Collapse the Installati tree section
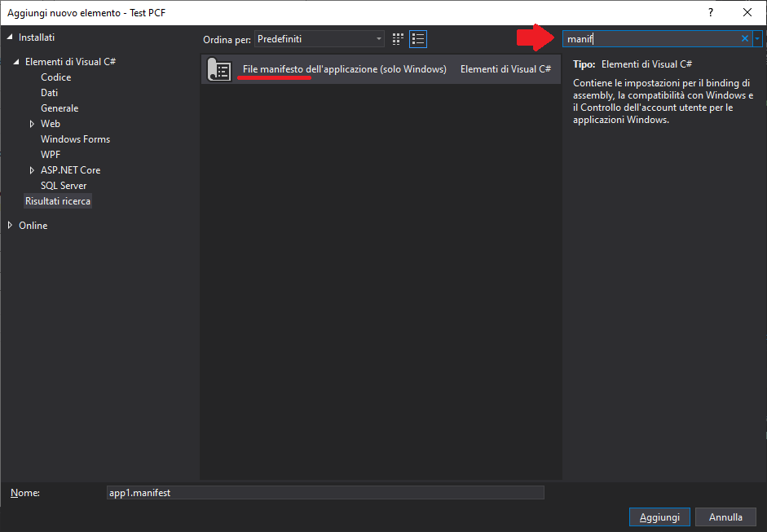The image size is (767, 532). click(11, 37)
